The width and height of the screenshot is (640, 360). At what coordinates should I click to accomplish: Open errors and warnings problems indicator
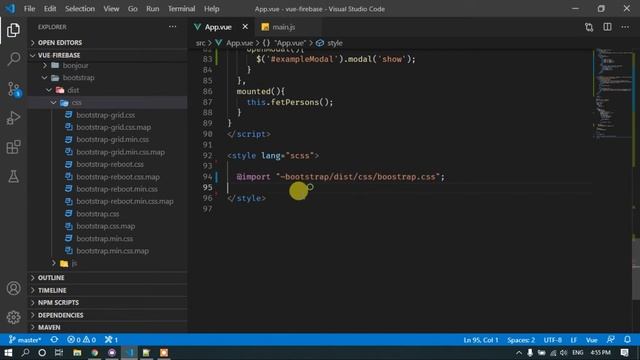tap(82, 340)
